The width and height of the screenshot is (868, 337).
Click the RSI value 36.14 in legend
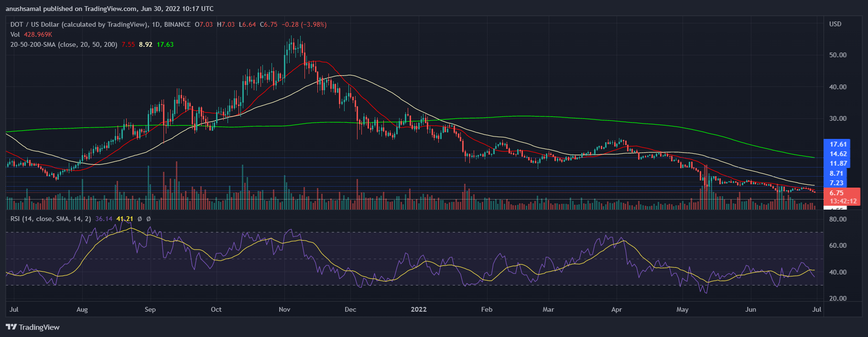coord(104,219)
